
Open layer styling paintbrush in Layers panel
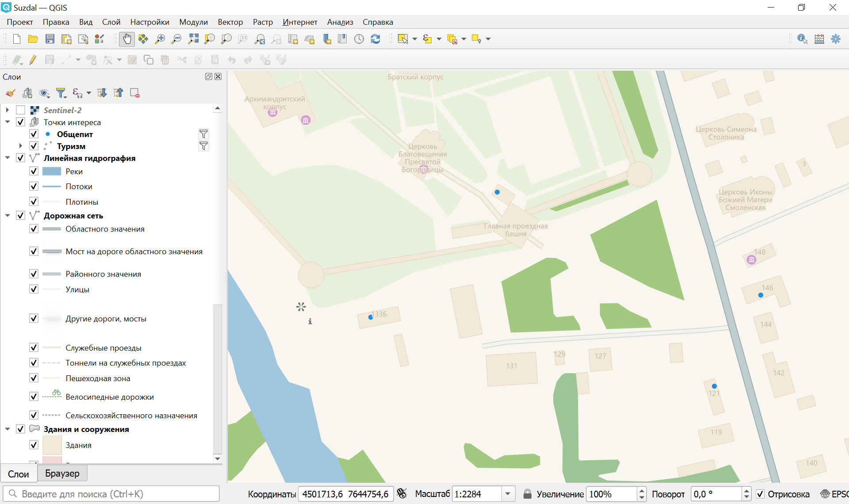pyautogui.click(x=11, y=93)
